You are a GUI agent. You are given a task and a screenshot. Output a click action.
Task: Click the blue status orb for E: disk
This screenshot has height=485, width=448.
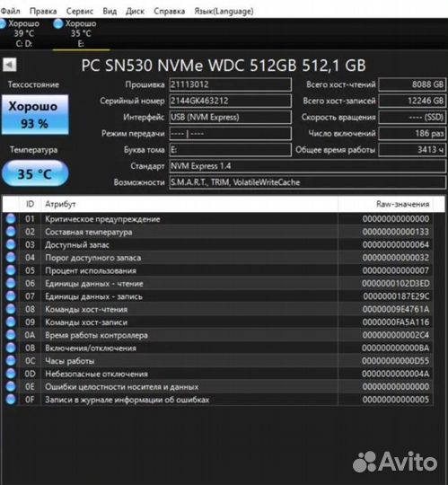[57, 24]
